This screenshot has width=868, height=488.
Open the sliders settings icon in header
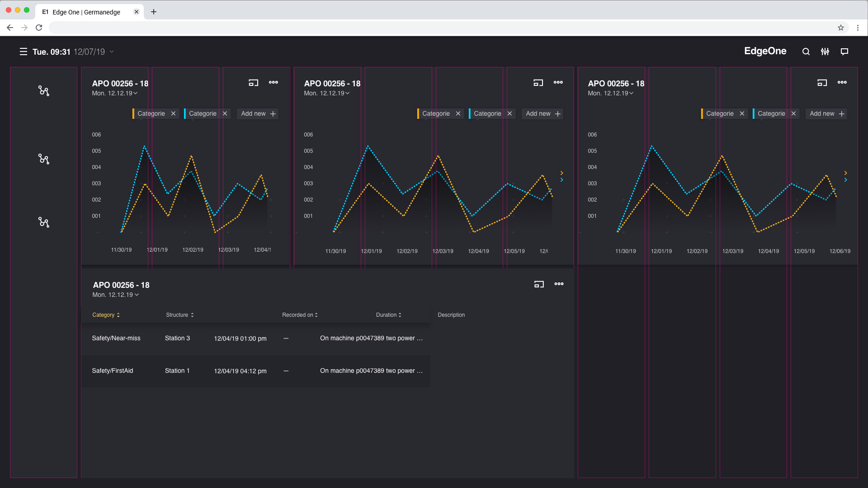coord(825,52)
